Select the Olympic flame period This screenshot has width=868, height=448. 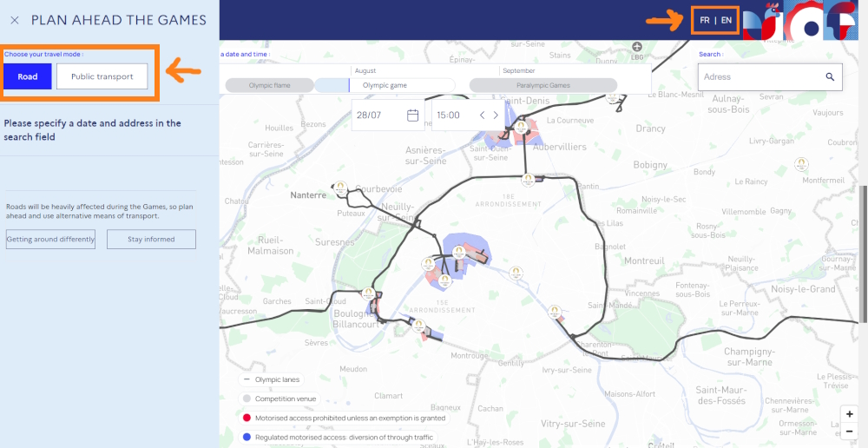[270, 85]
